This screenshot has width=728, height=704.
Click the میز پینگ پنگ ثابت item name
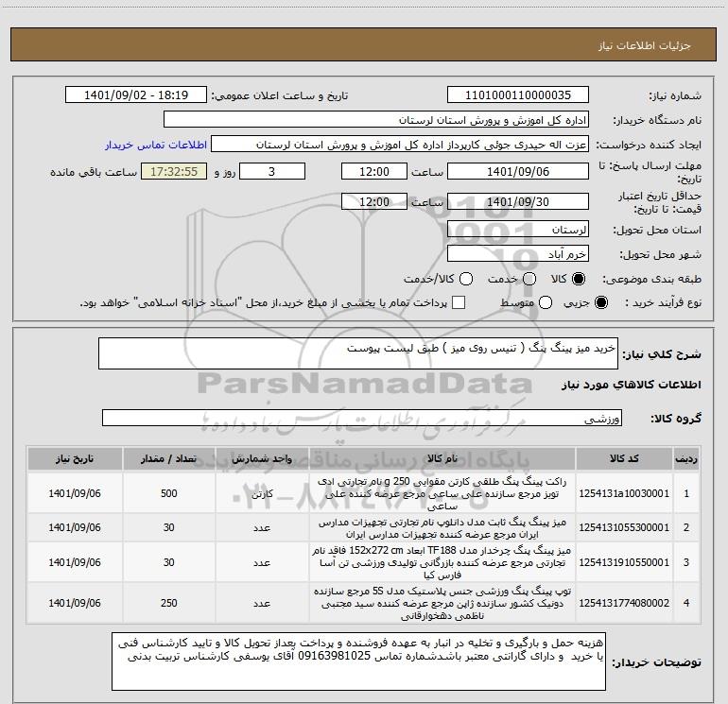point(442,528)
